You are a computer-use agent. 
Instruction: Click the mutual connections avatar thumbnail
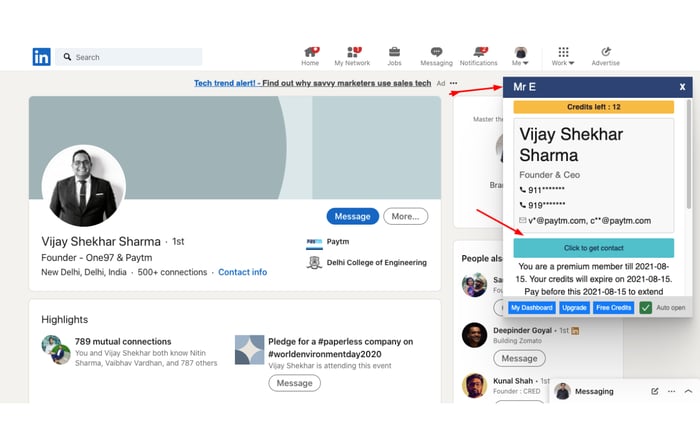click(56, 350)
